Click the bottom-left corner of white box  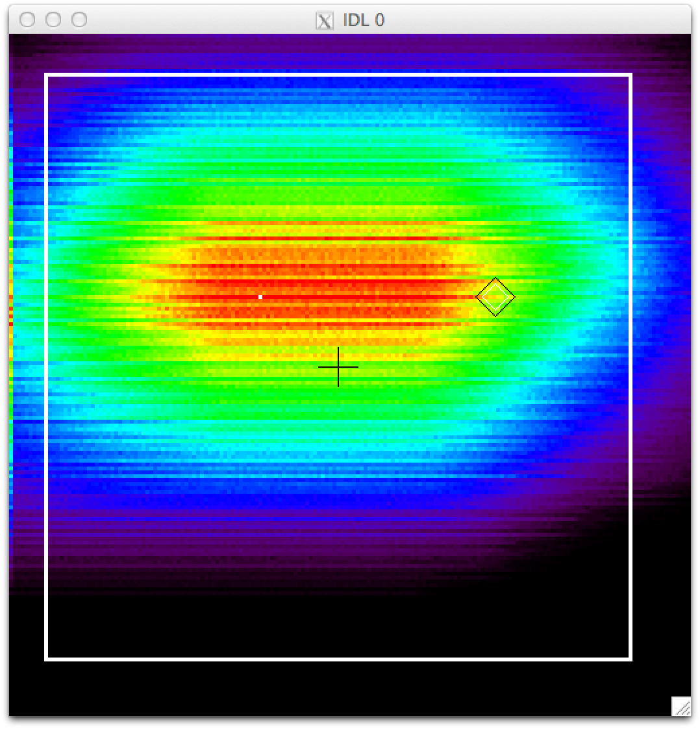pyautogui.click(x=46, y=659)
